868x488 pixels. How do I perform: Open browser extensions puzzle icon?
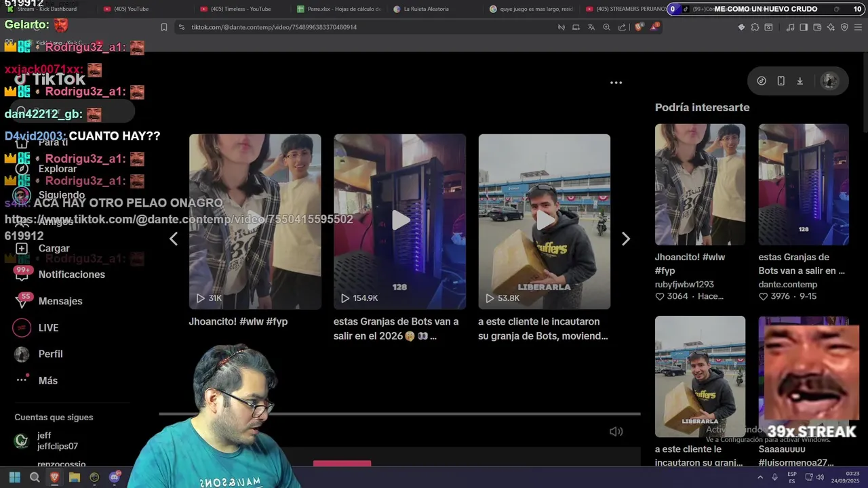755,27
